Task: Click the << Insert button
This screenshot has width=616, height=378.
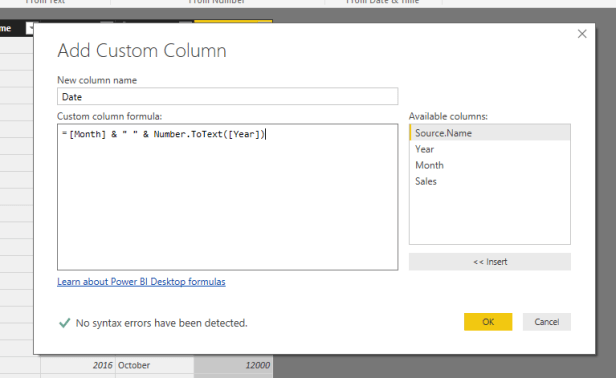Action: pos(490,262)
